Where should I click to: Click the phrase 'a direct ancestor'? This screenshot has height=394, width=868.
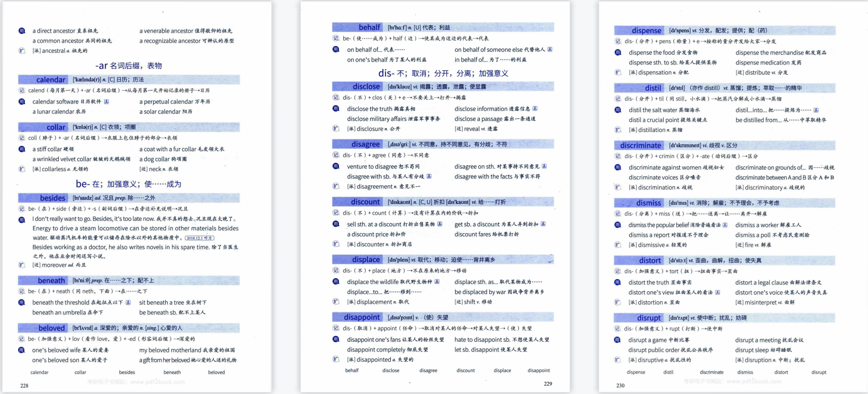(x=54, y=31)
